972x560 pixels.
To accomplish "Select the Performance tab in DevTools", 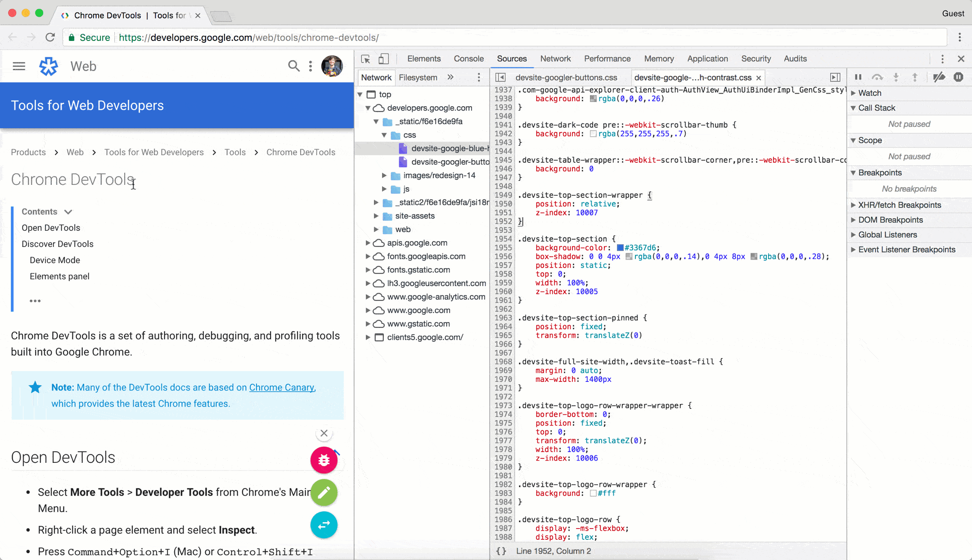I will point(607,59).
